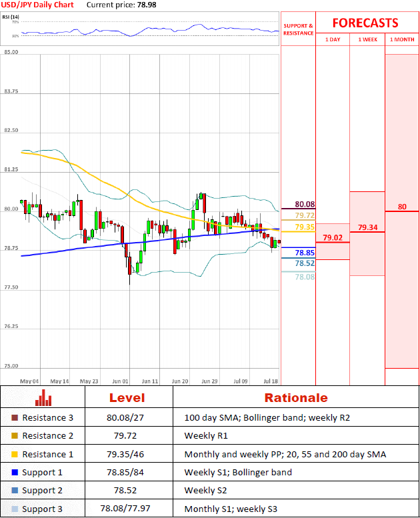This screenshot has width=420, height=518.
Task: Click the 79.35 resistance level label
Action: tap(305, 227)
